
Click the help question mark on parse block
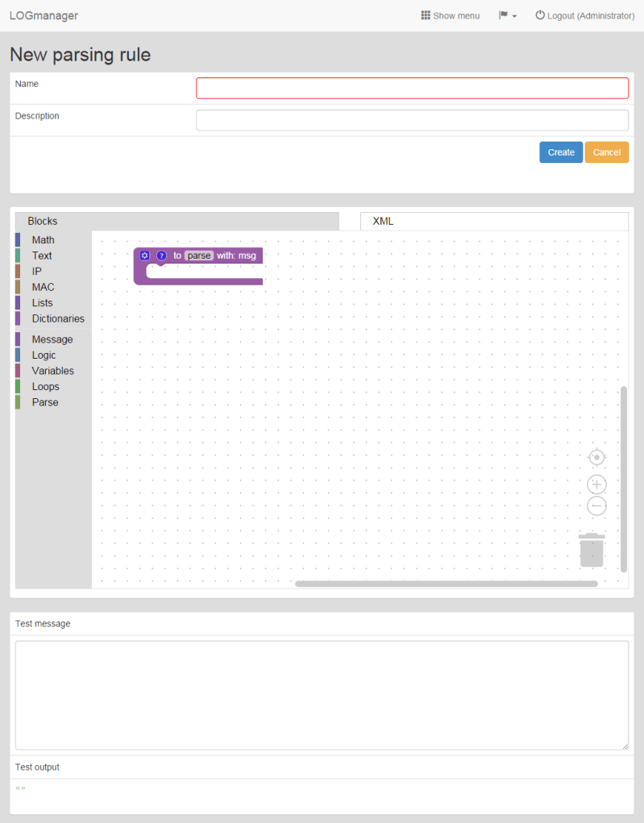click(x=162, y=256)
